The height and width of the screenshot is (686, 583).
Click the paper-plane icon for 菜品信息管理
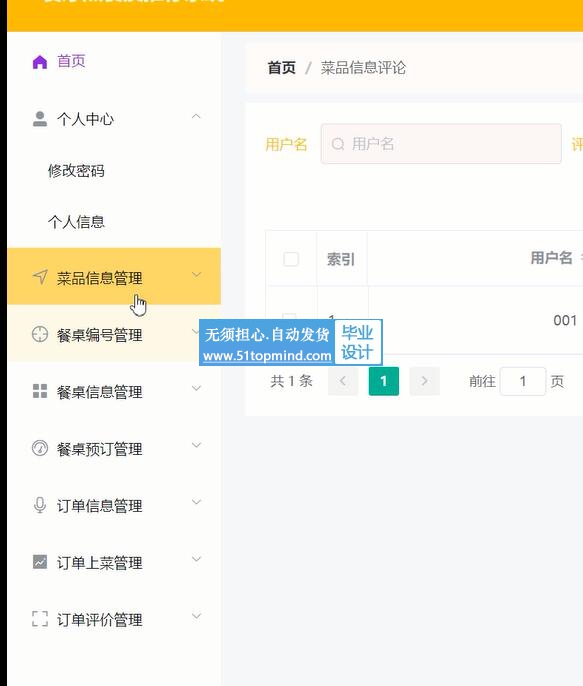pyautogui.click(x=40, y=277)
